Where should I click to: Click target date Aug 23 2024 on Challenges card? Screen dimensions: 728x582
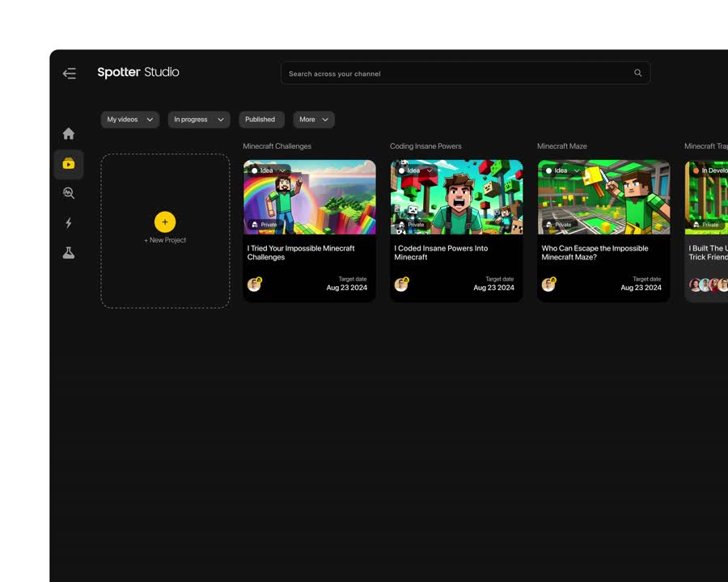(x=347, y=288)
